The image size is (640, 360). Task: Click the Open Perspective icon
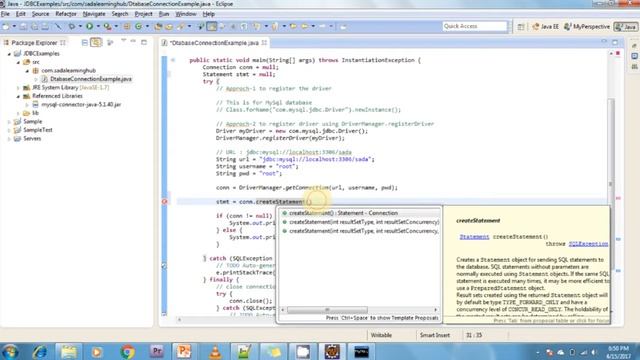click(x=521, y=27)
